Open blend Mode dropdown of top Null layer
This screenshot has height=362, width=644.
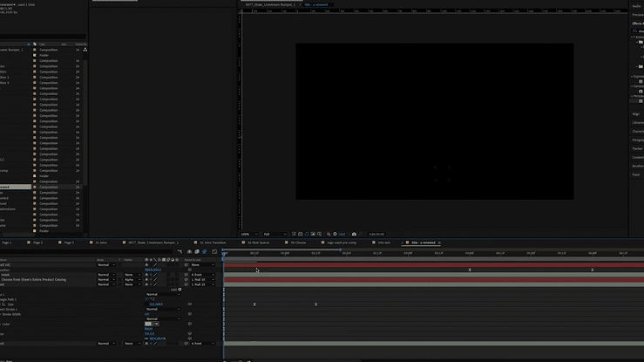click(106, 265)
